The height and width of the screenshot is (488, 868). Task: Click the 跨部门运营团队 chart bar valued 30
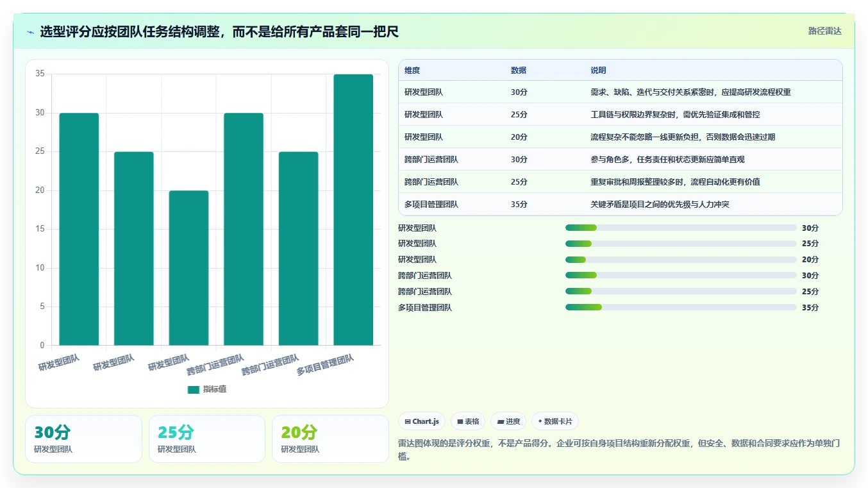244,229
